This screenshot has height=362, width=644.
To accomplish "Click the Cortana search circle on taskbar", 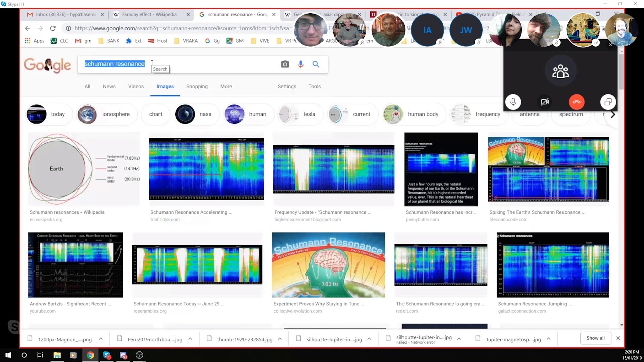I will [24, 355].
